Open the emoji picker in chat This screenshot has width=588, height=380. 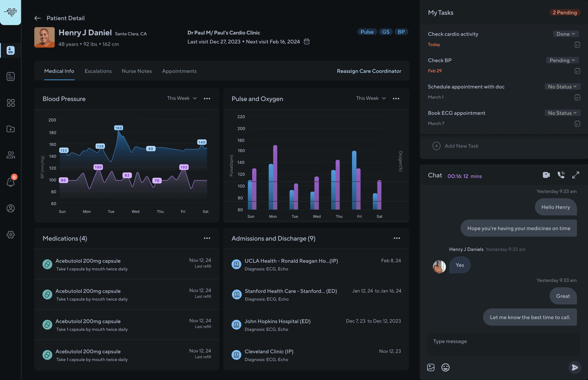pyautogui.click(x=445, y=367)
